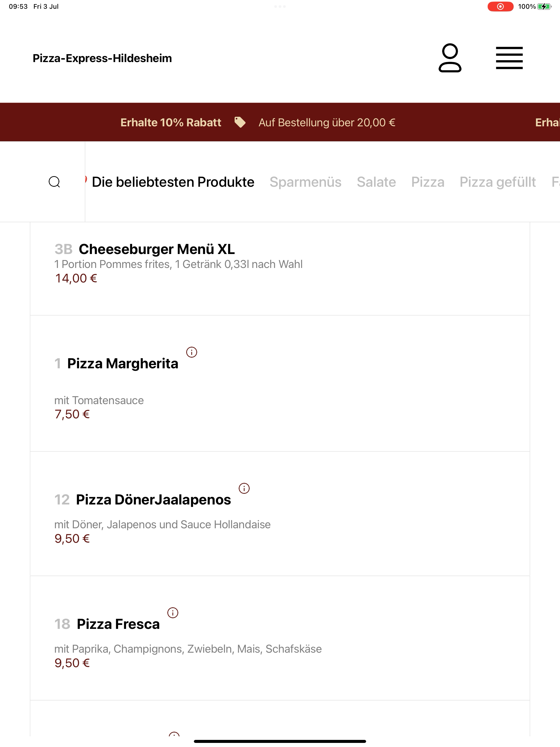This screenshot has height=747, width=560.
Task: Tap the search magnifier icon
Action: pyautogui.click(x=54, y=182)
